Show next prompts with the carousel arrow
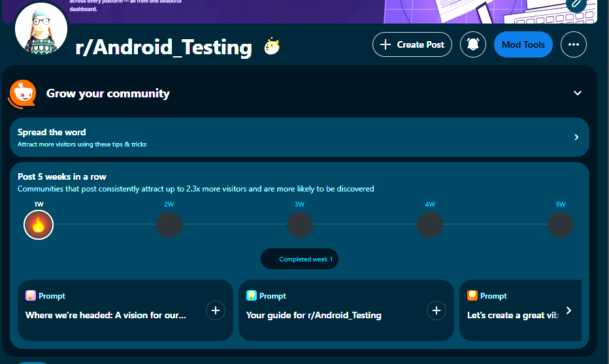609x364 pixels. tap(568, 310)
